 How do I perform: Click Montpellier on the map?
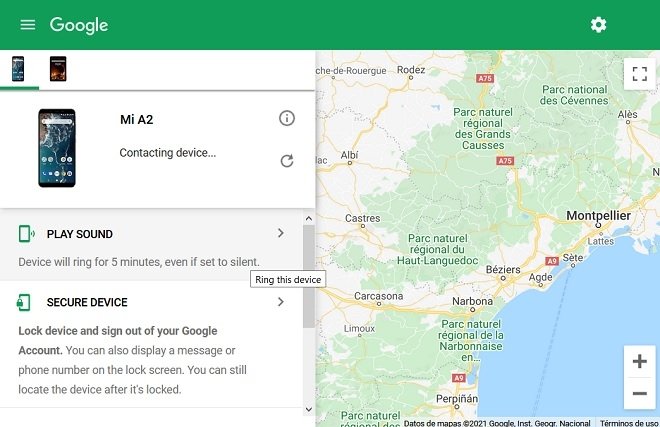tap(598, 215)
